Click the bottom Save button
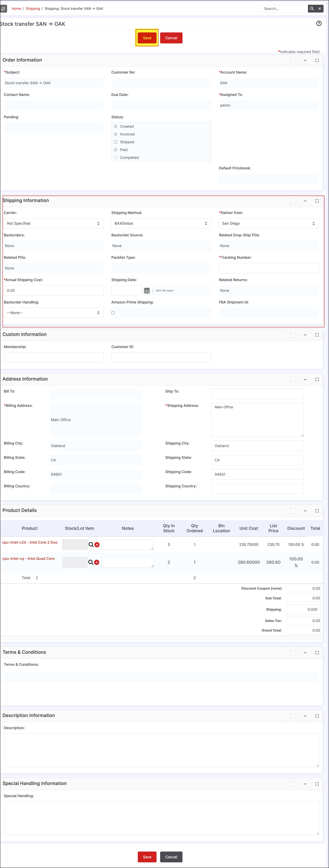 (x=147, y=857)
